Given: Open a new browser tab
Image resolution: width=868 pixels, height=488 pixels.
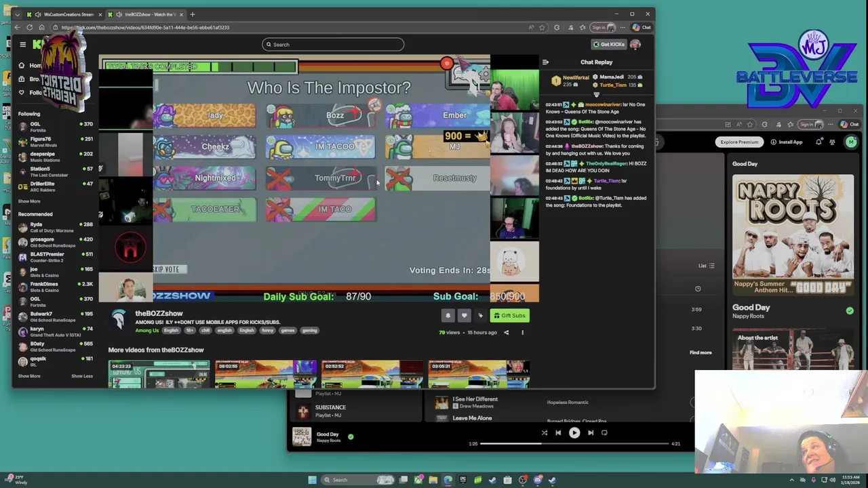Looking at the screenshot, I should [193, 14].
